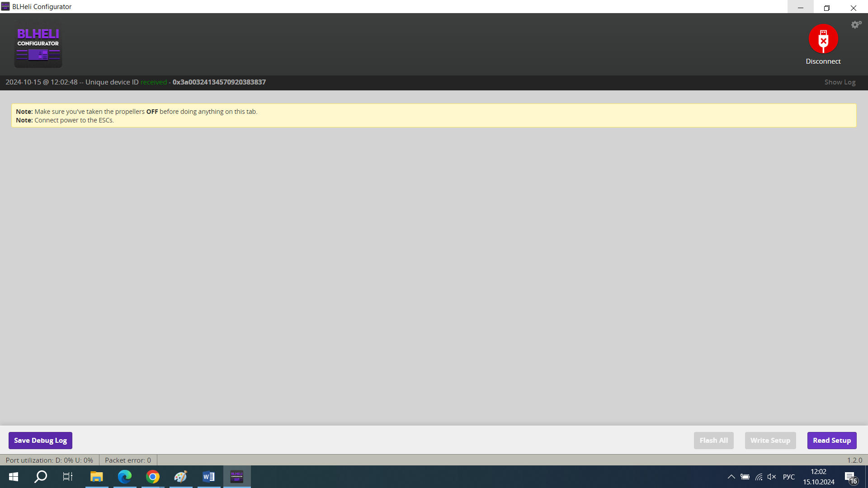Expand hidden system tray icons chevron
868x488 pixels.
point(731,477)
